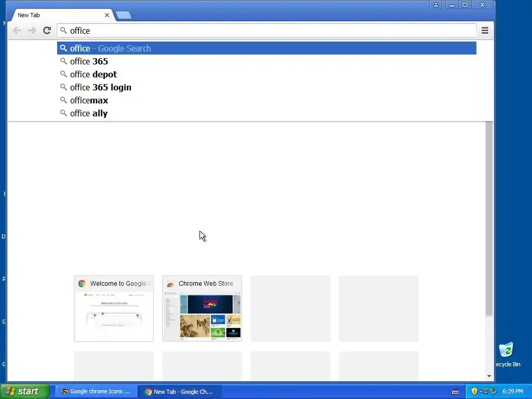Click the Chrome back arrow button

point(17,31)
